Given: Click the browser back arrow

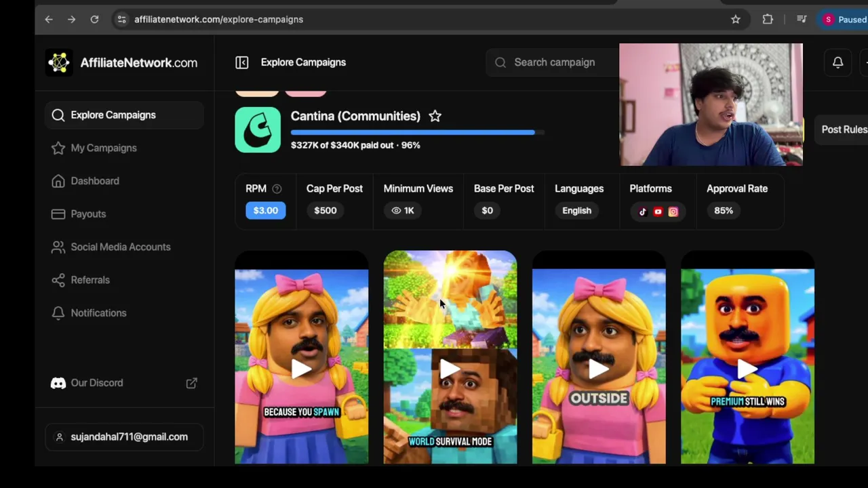Looking at the screenshot, I should click(49, 20).
